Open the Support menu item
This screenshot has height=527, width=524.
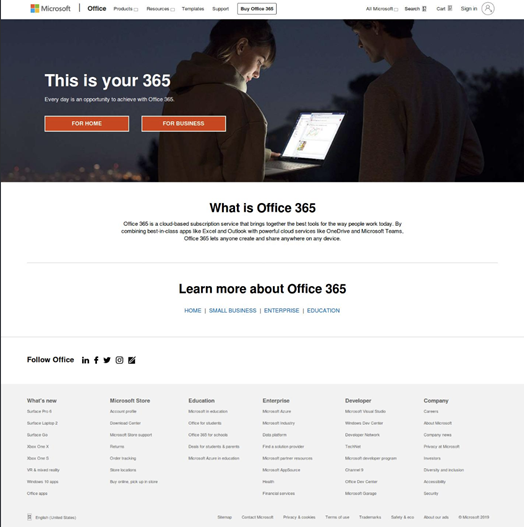(220, 9)
